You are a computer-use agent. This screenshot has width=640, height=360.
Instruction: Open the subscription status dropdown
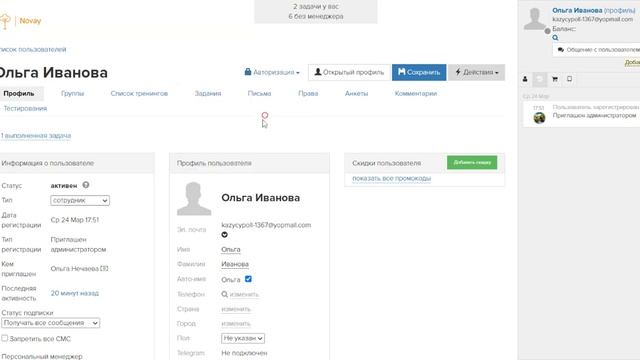click(51, 323)
